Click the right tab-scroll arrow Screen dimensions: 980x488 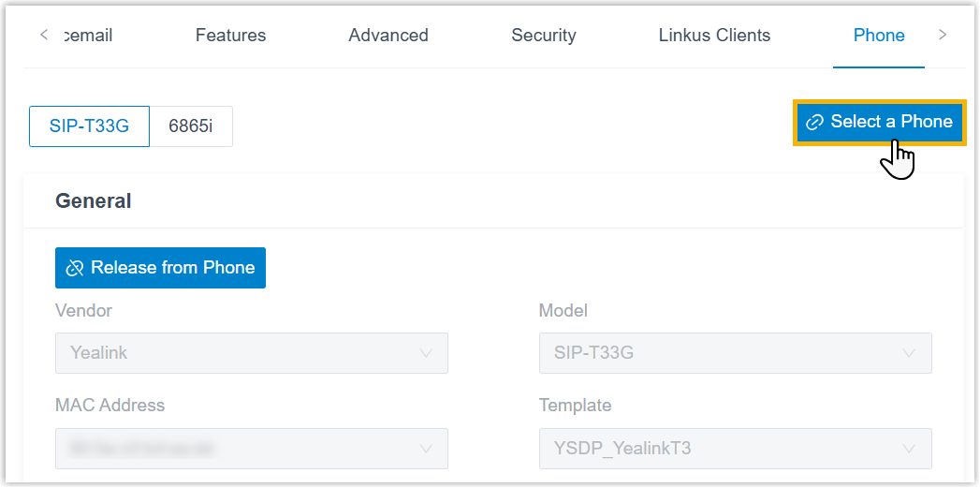(x=943, y=35)
